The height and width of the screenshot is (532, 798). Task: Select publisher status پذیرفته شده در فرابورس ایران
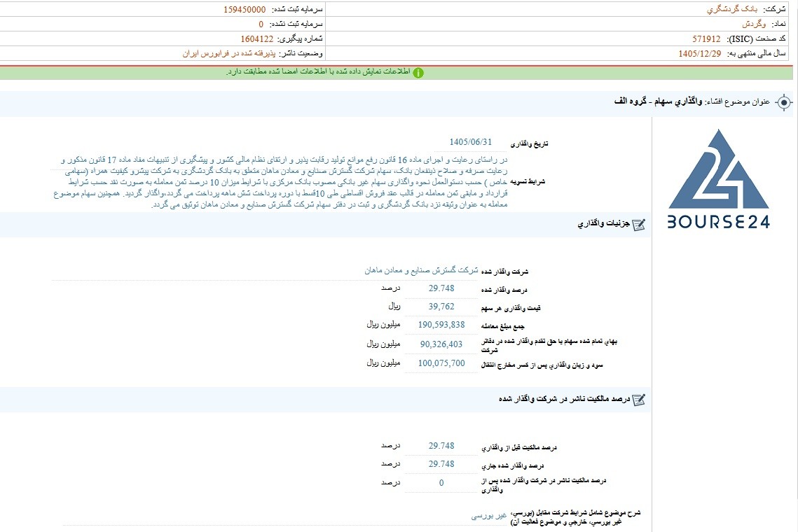[229, 53]
